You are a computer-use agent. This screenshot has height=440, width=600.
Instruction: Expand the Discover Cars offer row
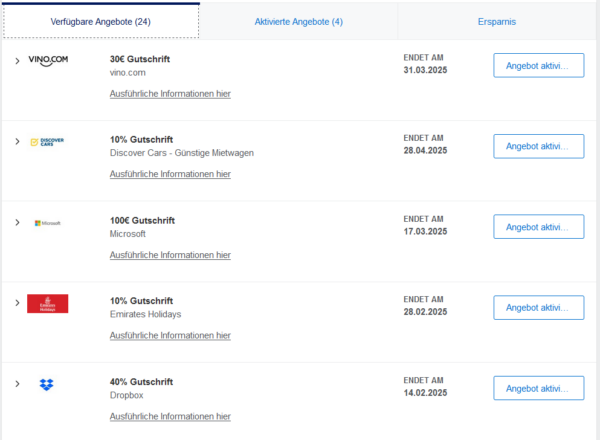pos(17,142)
